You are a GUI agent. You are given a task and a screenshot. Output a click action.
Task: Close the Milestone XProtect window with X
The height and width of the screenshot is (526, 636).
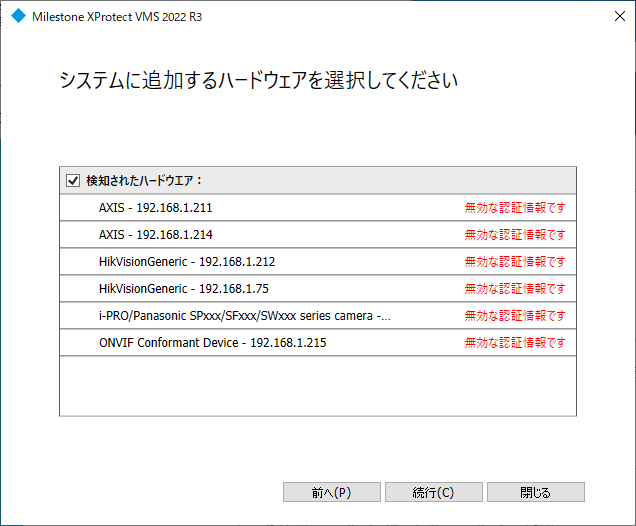[x=619, y=16]
